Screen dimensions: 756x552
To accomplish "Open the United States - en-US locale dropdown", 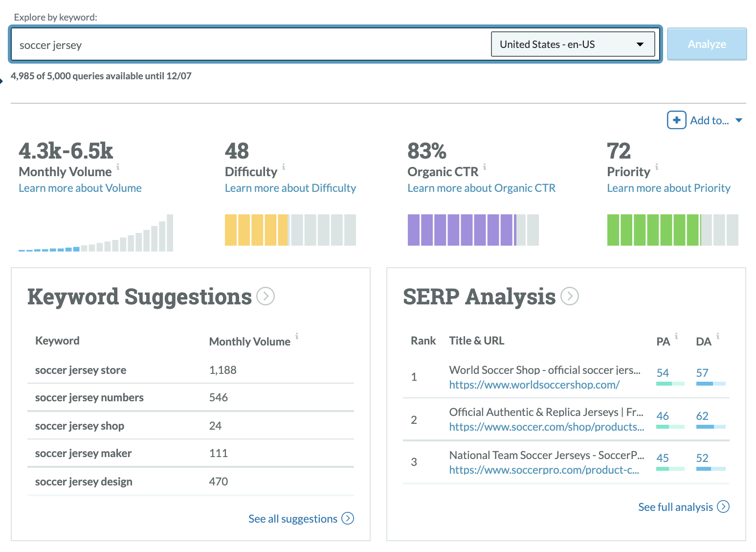I will 573,44.
